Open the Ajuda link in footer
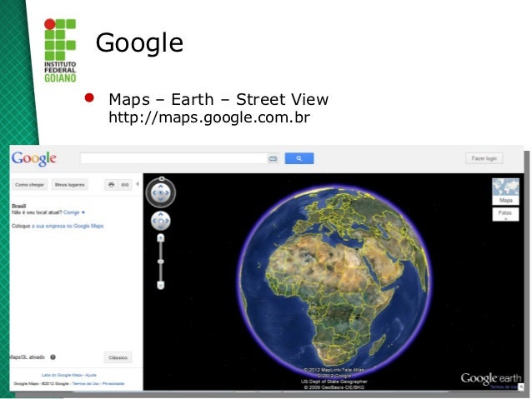 (x=91, y=375)
